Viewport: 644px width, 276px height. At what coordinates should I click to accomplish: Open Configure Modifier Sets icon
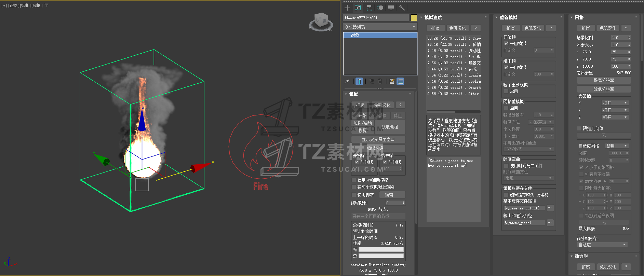[x=392, y=81]
